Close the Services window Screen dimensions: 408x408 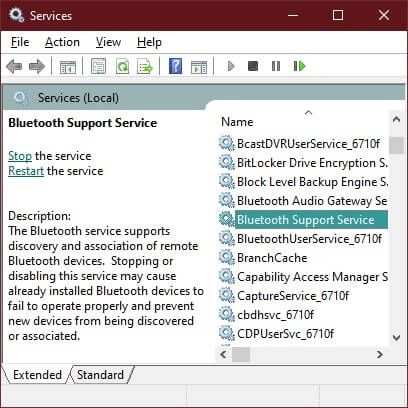point(384,15)
